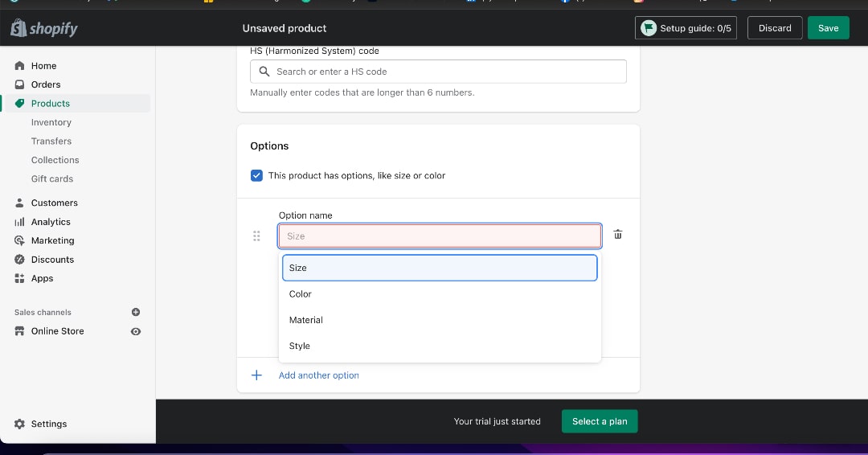Discard the unsaved product changes
The height and width of the screenshot is (455, 868).
click(775, 28)
